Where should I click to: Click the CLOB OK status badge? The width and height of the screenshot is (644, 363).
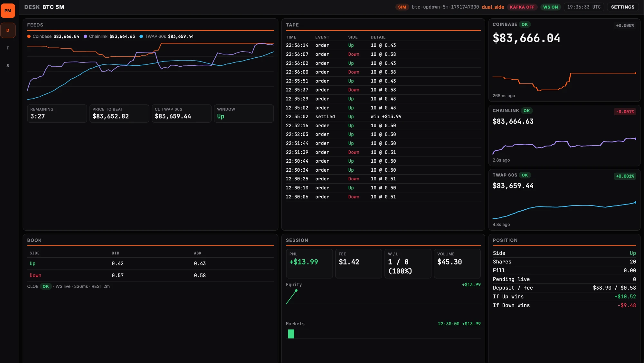[46, 286]
